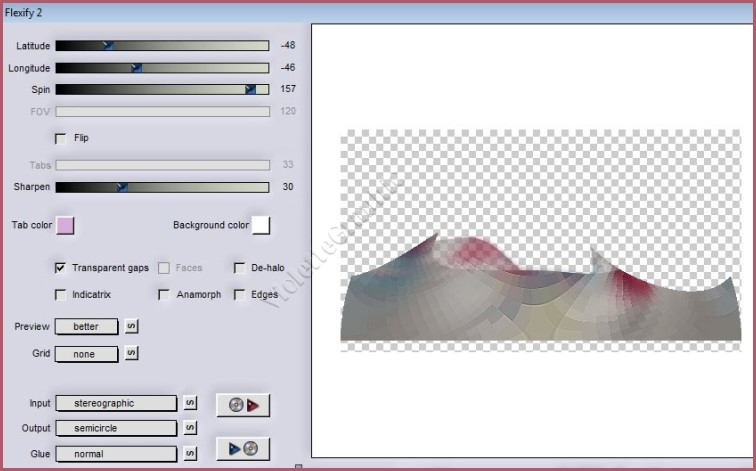Check the Anamorph option
Viewport: 756px width, 471px height.
(164, 295)
